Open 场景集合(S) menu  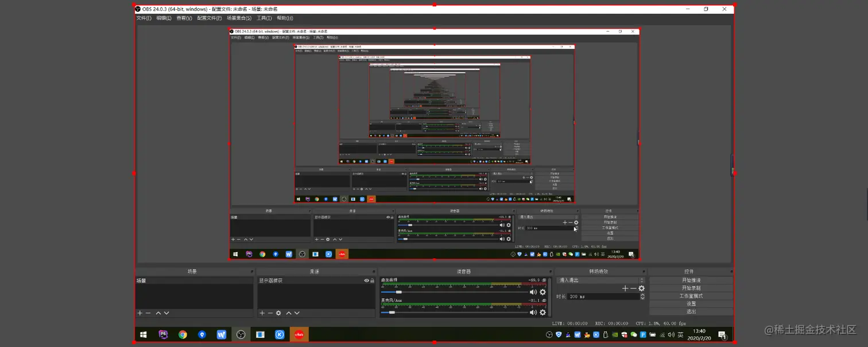[239, 18]
